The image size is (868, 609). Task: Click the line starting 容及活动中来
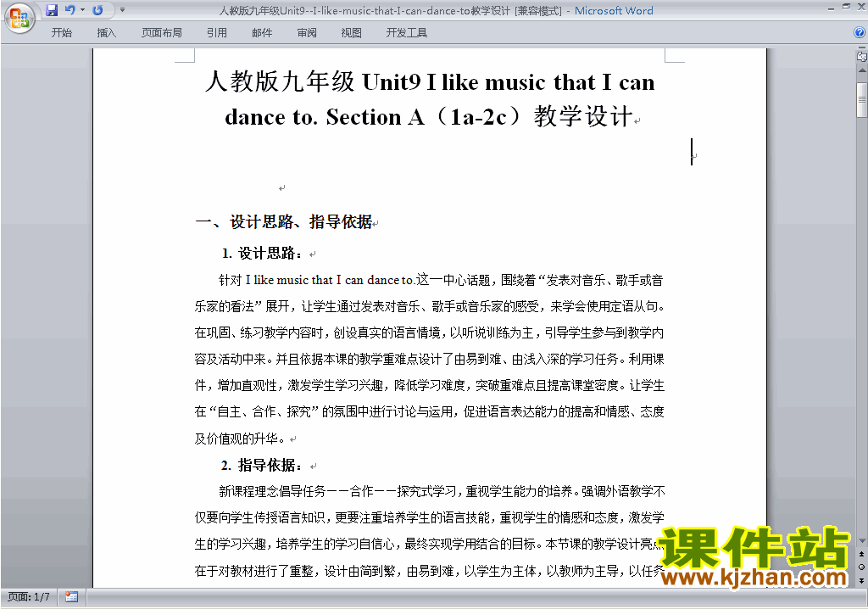coord(429,359)
